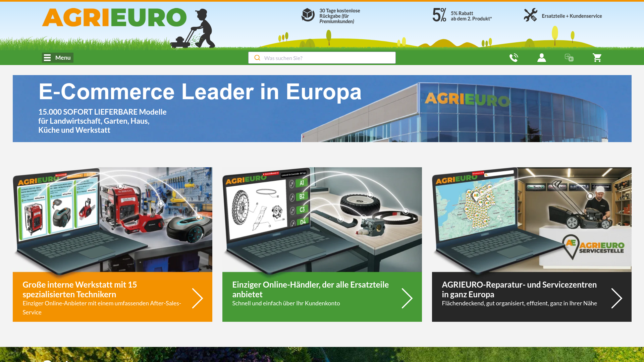Click arrow on the dark Servicezentren card
This screenshot has height=362, width=644.
coord(617,298)
